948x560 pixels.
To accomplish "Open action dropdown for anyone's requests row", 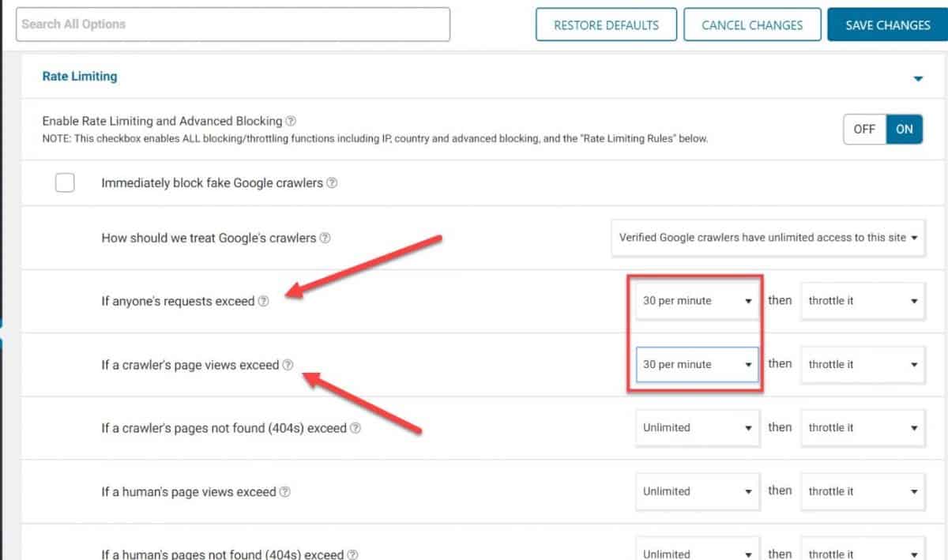I will [863, 301].
